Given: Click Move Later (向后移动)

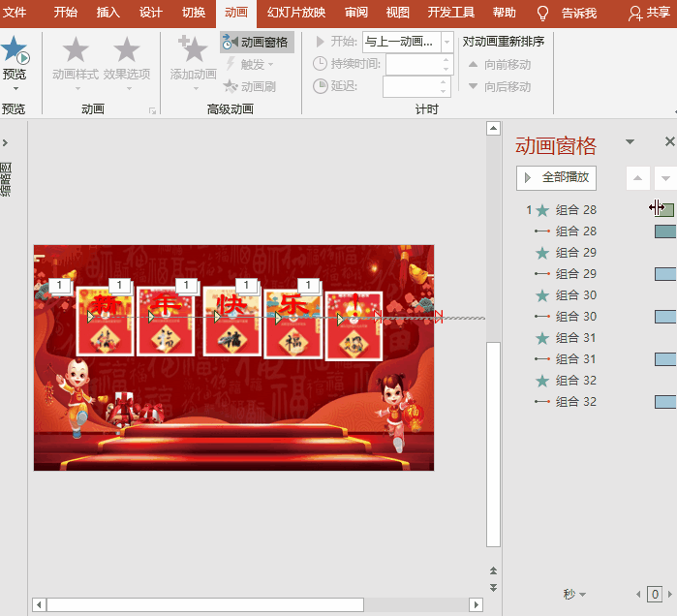Looking at the screenshot, I should (x=500, y=87).
